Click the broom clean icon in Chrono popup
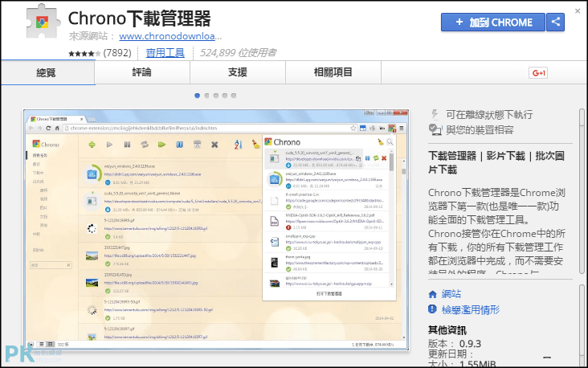This screenshot has height=368, width=588. pos(380,141)
